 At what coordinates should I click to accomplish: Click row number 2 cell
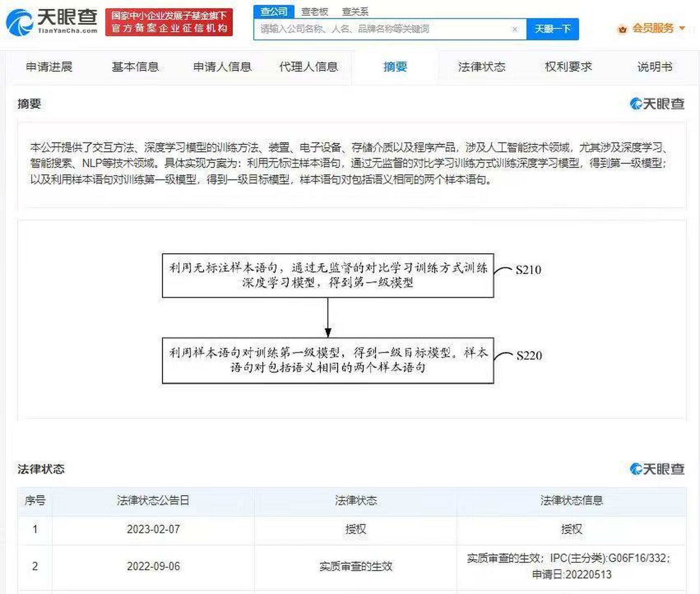pyautogui.click(x=35, y=566)
